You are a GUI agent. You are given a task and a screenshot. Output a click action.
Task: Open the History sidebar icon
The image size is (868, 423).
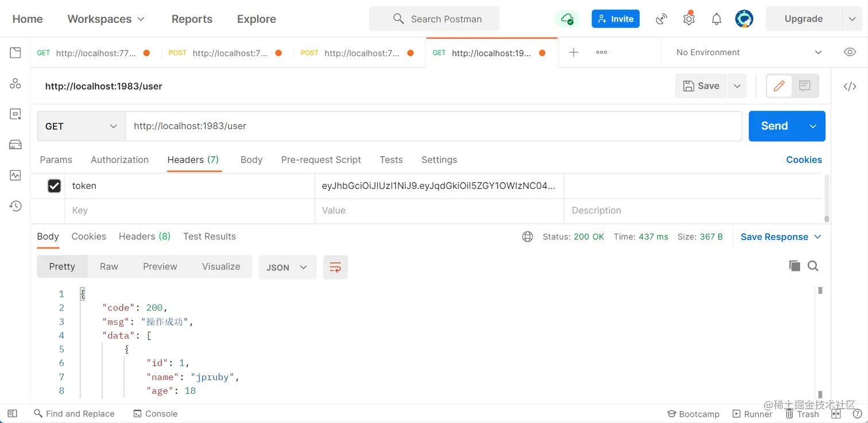tap(15, 205)
